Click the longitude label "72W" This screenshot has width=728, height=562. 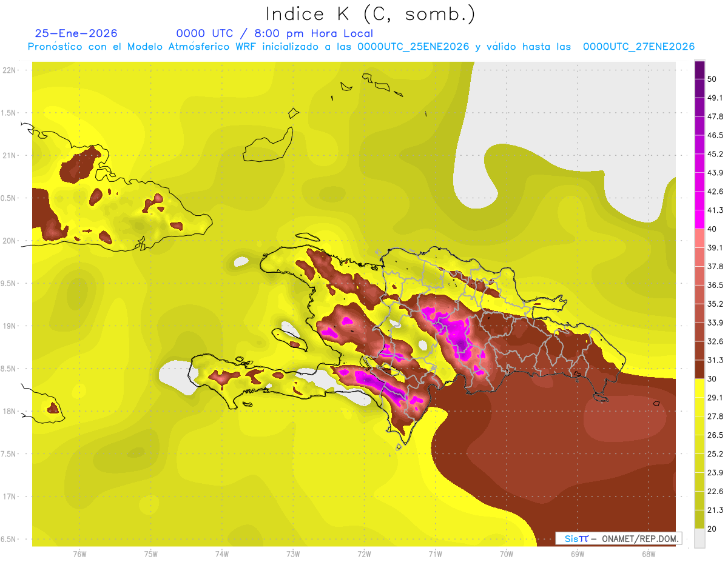click(364, 554)
